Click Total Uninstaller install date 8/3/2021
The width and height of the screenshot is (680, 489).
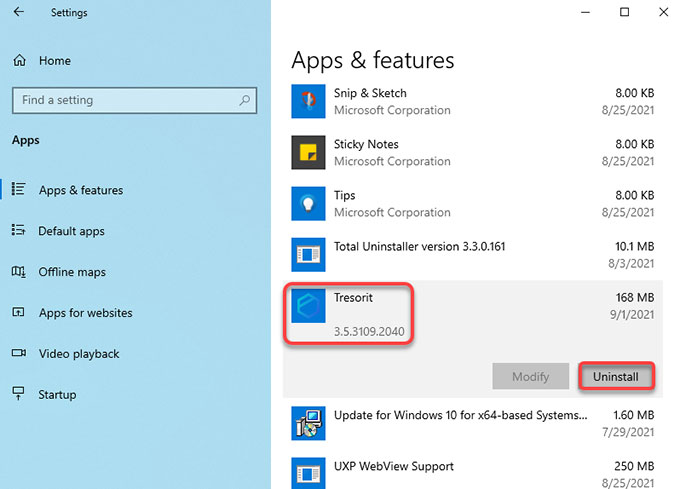(x=631, y=263)
